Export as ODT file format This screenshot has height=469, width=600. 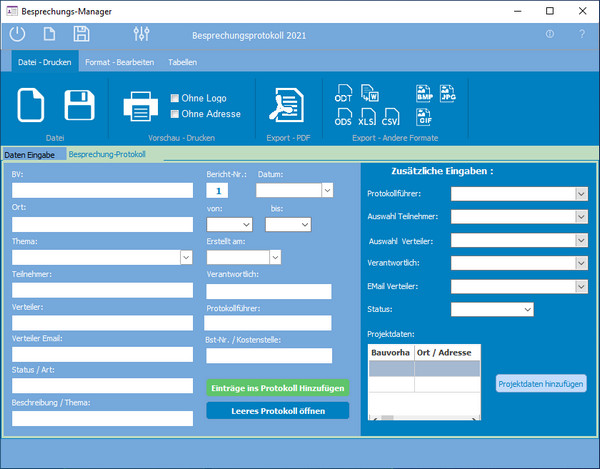[x=344, y=95]
